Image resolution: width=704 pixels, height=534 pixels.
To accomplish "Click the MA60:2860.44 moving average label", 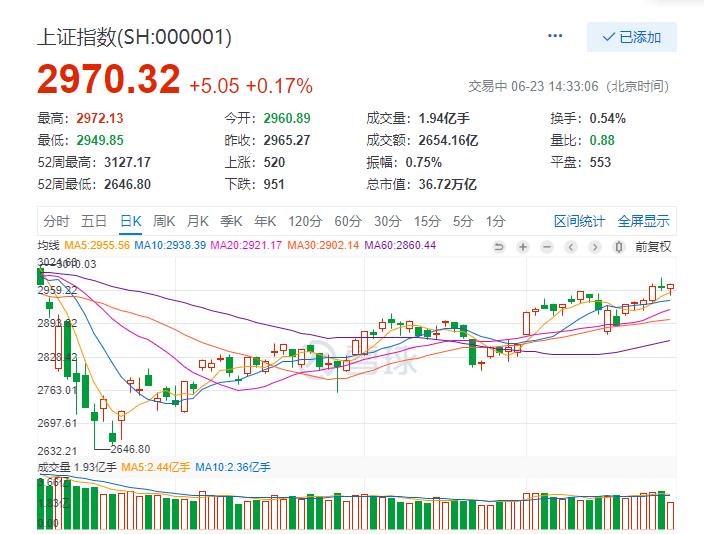I will click(x=400, y=245).
